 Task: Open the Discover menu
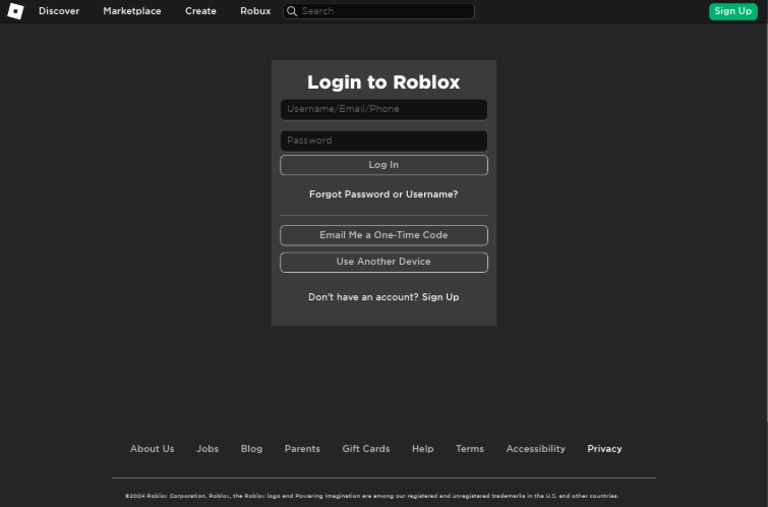pos(59,11)
